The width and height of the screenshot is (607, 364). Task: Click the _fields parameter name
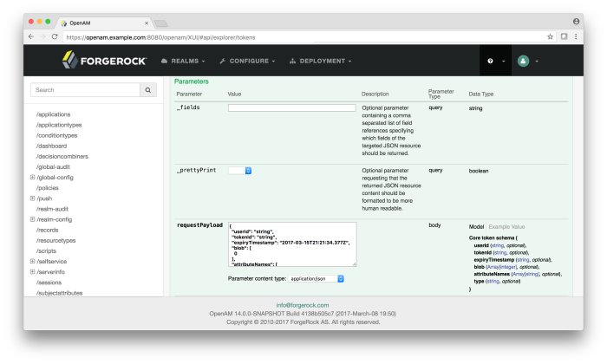(188, 107)
